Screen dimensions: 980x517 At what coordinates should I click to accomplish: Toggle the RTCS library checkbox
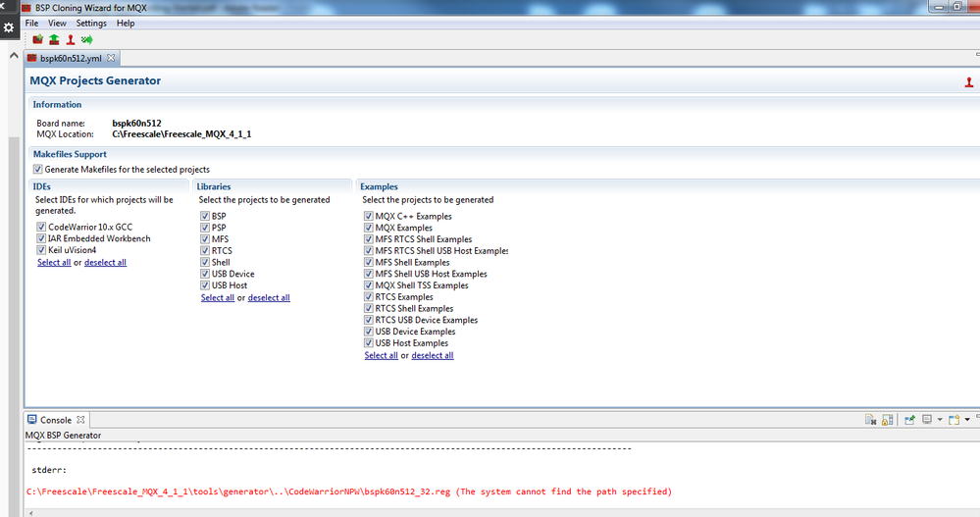tap(205, 251)
